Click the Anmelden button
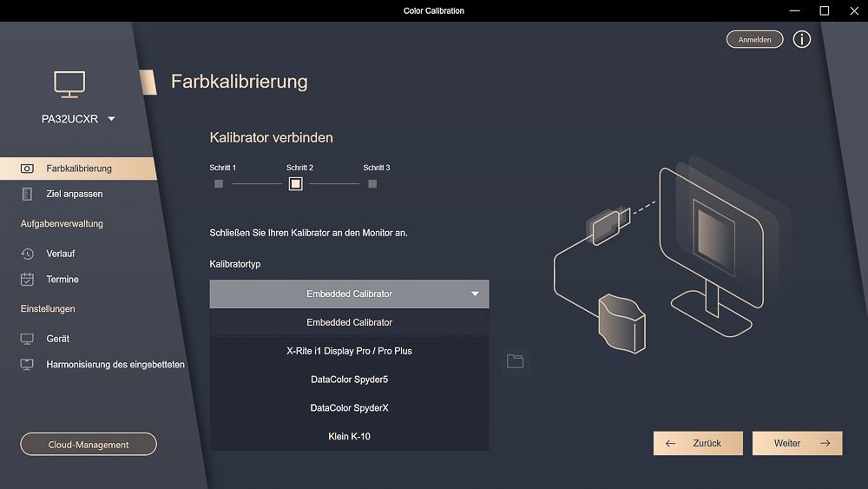This screenshot has height=489, width=868. coord(754,39)
